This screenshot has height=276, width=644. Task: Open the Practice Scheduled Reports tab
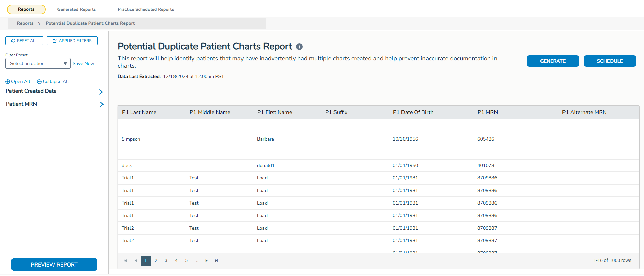point(146,9)
